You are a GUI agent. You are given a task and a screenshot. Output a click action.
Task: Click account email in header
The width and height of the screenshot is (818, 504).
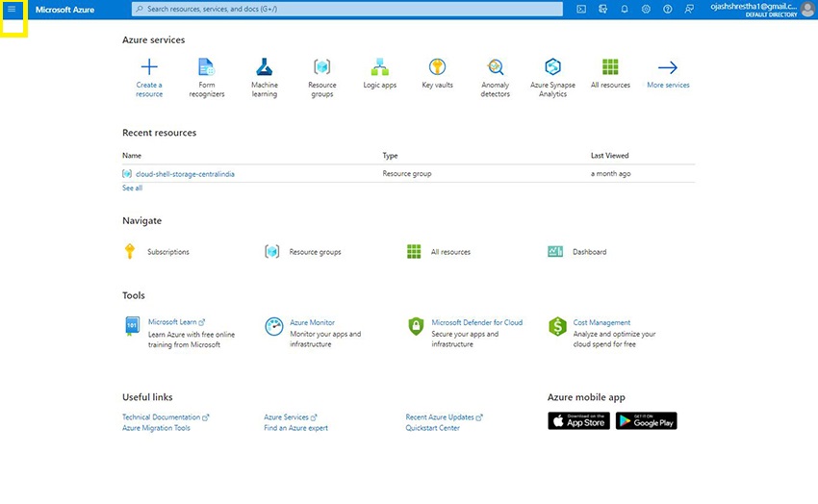[754, 7]
